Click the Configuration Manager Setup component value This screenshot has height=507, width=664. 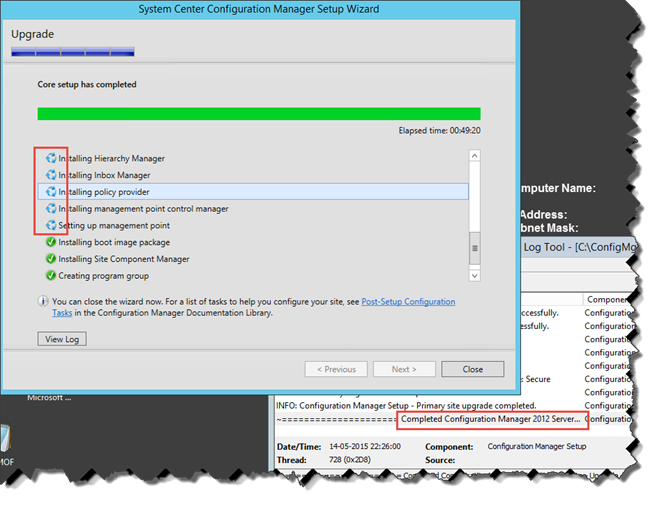(537, 446)
